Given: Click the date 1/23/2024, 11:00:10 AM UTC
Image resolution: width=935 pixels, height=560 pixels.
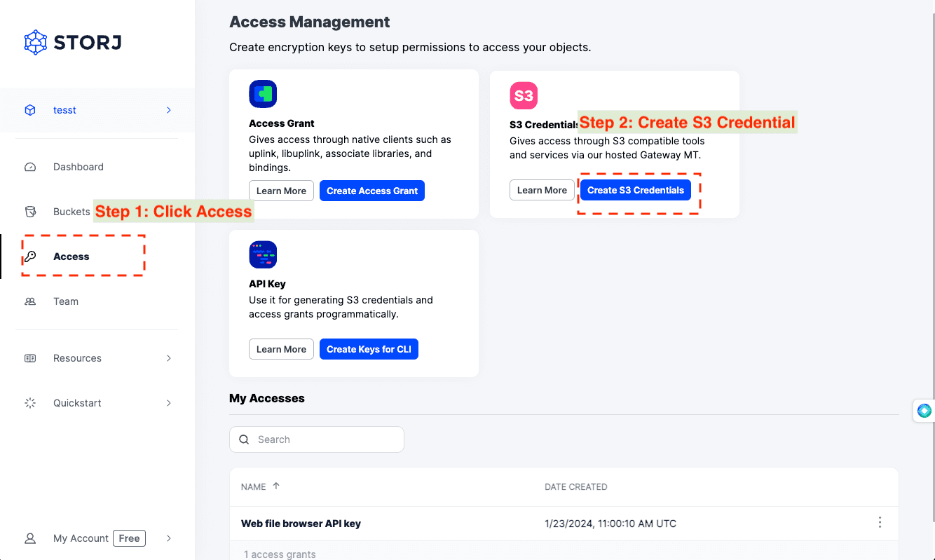Looking at the screenshot, I should [x=610, y=524].
